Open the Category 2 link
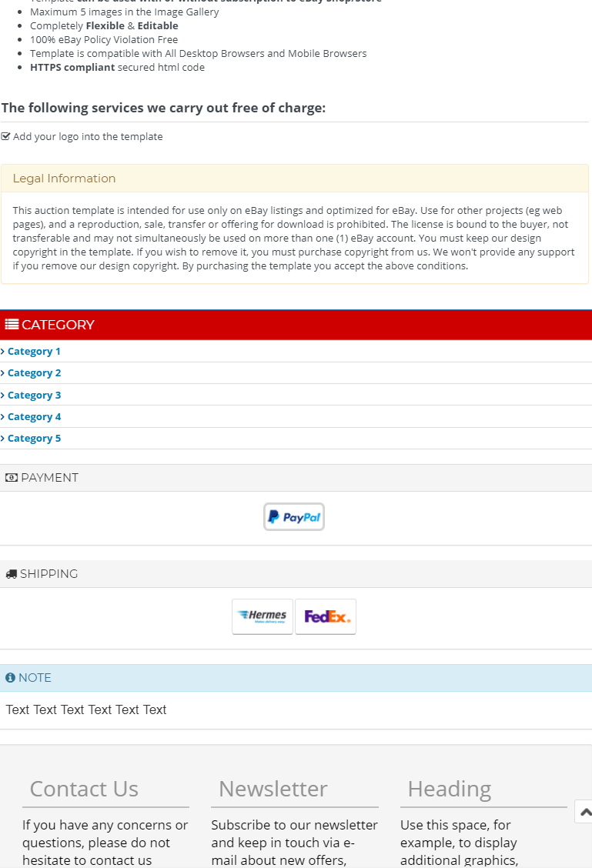 coord(34,373)
